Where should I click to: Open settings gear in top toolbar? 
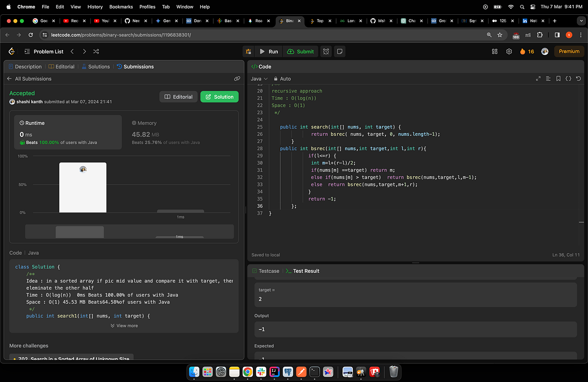[509, 51]
